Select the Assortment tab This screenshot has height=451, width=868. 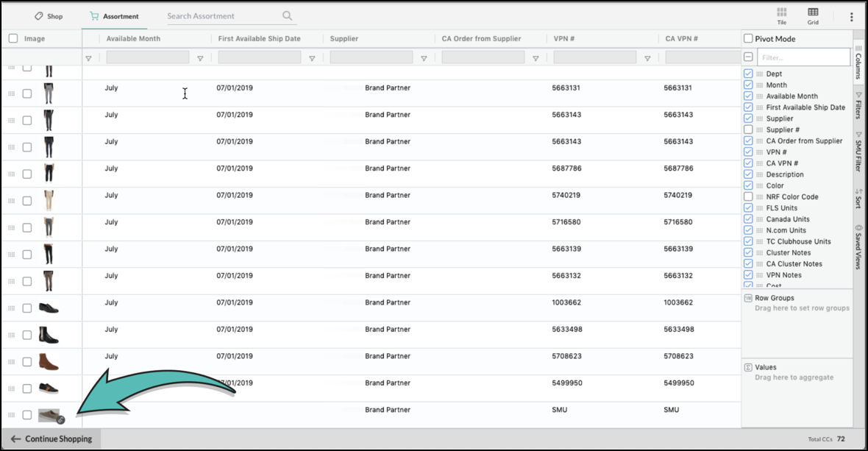pyautogui.click(x=114, y=16)
